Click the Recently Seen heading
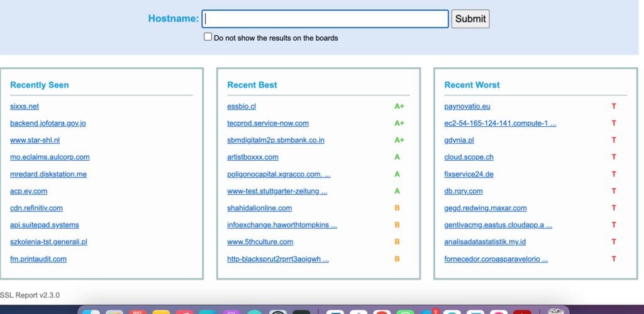Screen dimensions: 644x314 40,85
